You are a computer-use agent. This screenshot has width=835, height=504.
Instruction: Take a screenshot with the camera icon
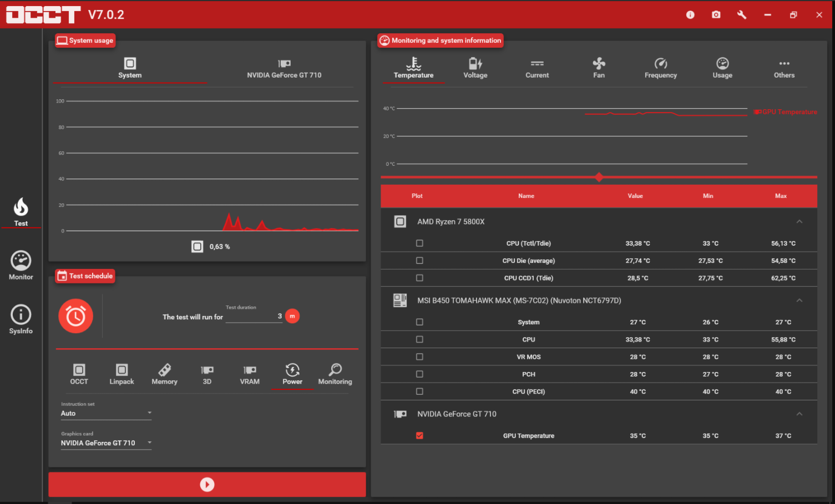pos(716,15)
